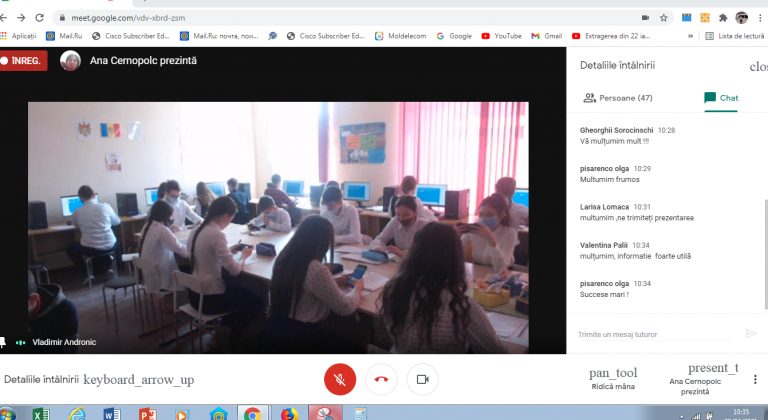Viewport: 768px width, 420px height.
Task: Open the YouTube bookmark
Action: [501, 36]
